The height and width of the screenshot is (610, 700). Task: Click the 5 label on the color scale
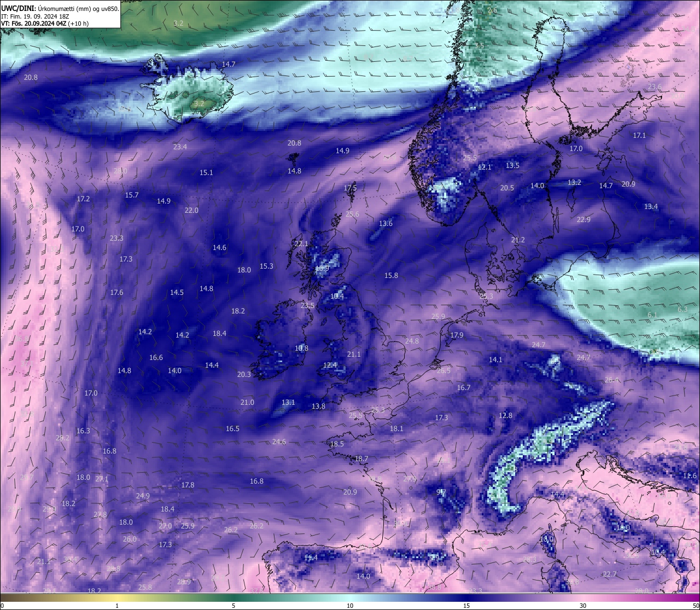tap(234, 606)
